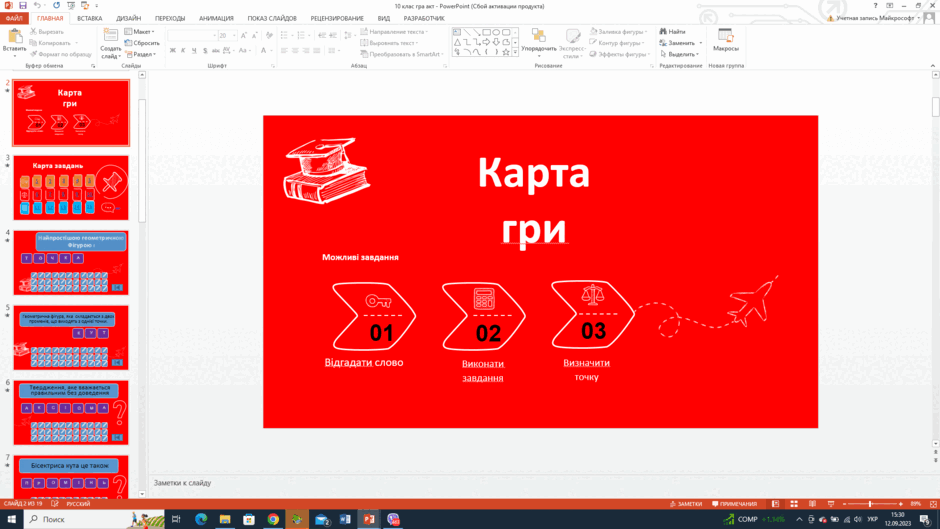Create a new slide with Создать слайд
The width and height of the screenshot is (940, 529).
pos(110,43)
